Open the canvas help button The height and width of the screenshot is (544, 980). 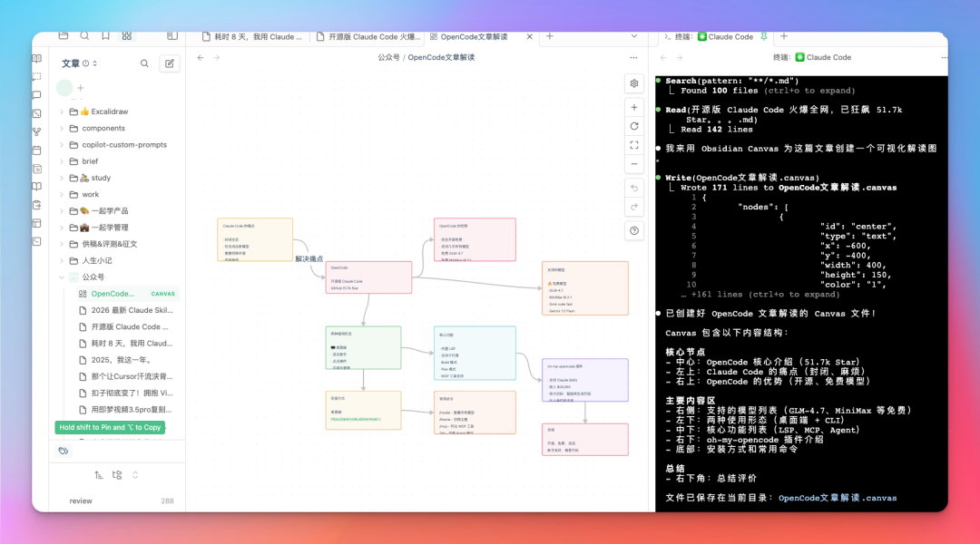633,230
